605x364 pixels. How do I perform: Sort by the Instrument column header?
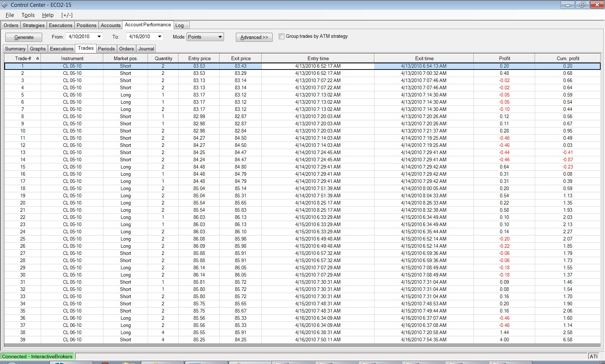coord(72,58)
